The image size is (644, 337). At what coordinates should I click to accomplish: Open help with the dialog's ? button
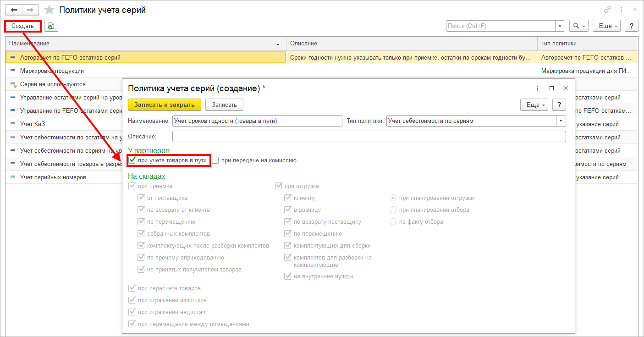[x=559, y=105]
